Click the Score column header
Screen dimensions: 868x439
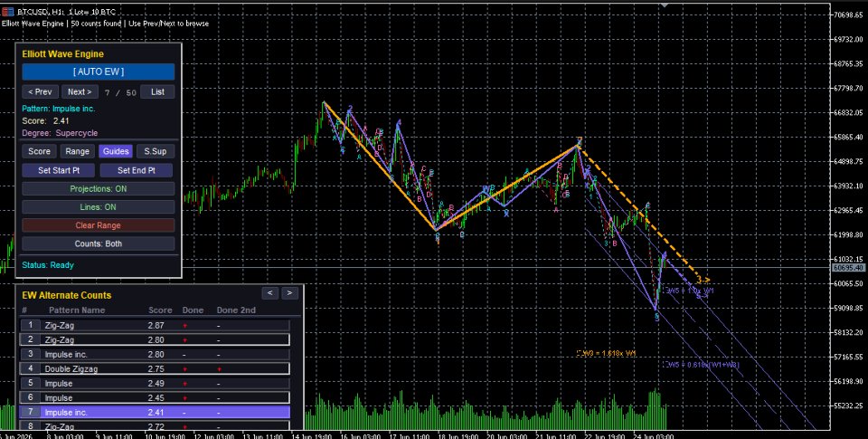coord(160,310)
